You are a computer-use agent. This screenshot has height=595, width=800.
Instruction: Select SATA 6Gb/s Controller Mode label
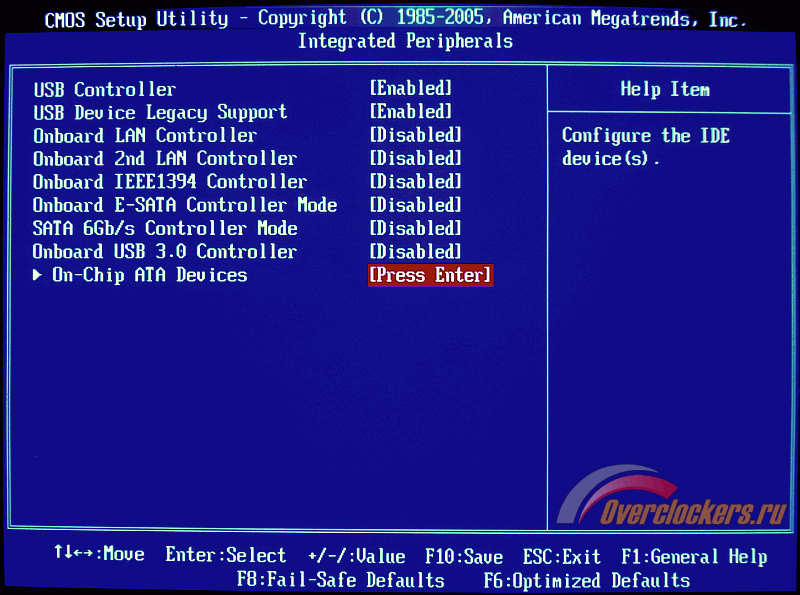[x=165, y=228]
